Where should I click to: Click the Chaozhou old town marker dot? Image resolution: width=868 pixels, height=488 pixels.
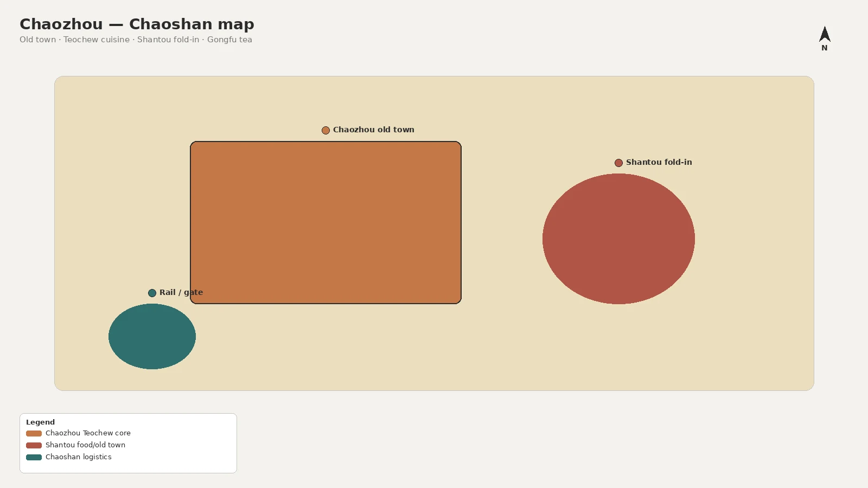tap(325, 130)
